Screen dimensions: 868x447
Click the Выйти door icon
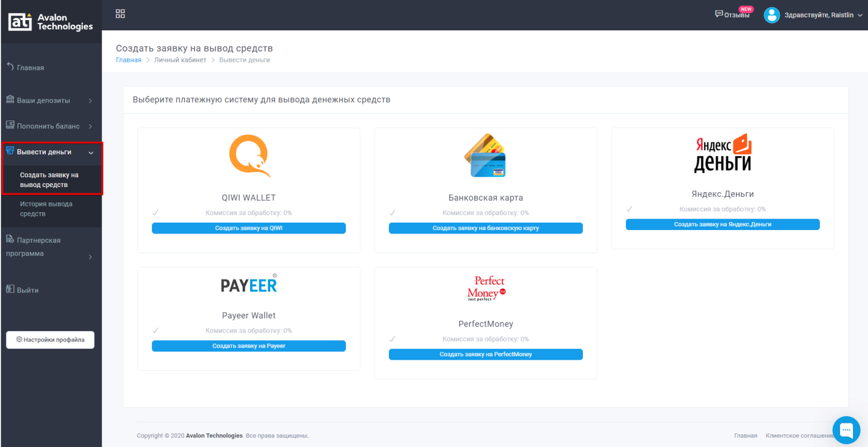(x=10, y=289)
